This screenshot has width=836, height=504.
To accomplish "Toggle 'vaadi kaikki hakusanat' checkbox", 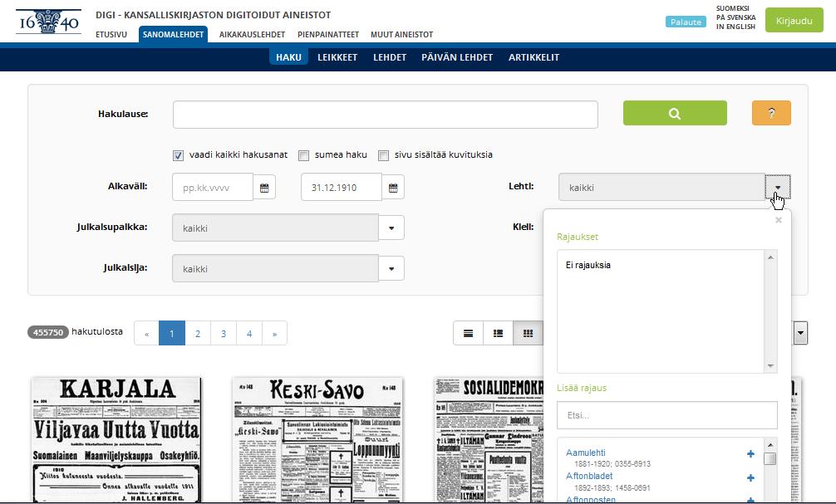I will click(178, 155).
